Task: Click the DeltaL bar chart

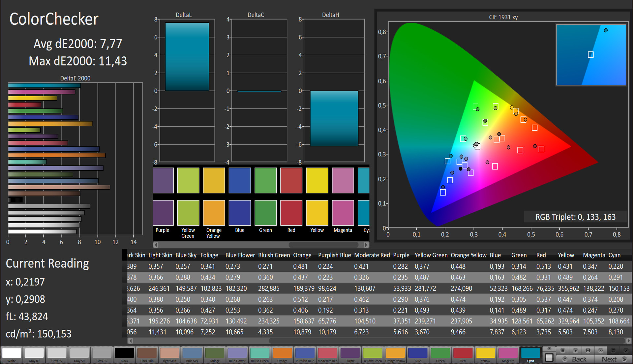Action: pyautogui.click(x=187, y=90)
